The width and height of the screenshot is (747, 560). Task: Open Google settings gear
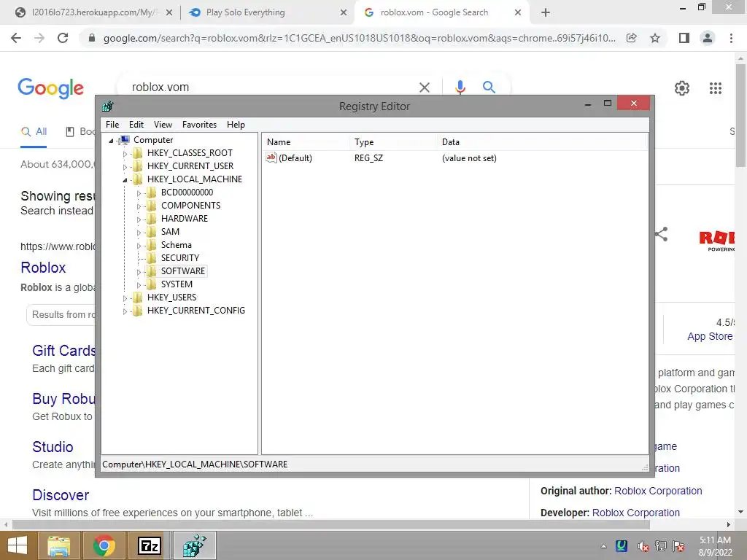click(x=682, y=88)
